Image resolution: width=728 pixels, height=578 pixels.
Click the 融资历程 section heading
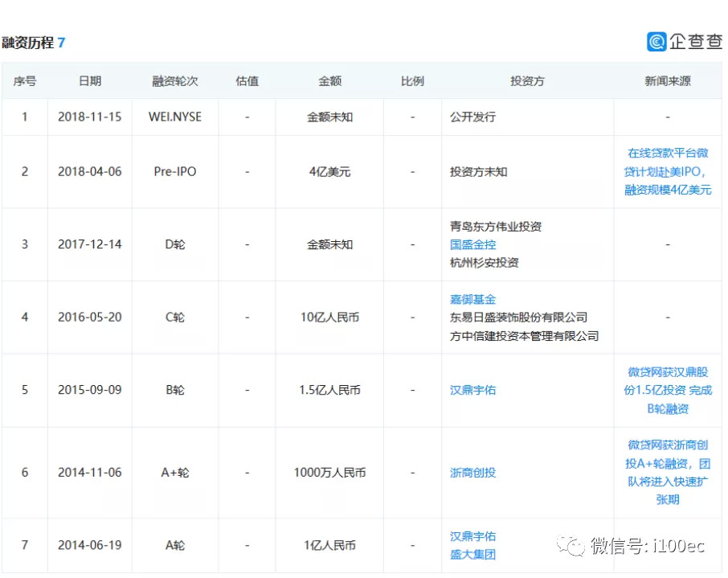coord(27,43)
